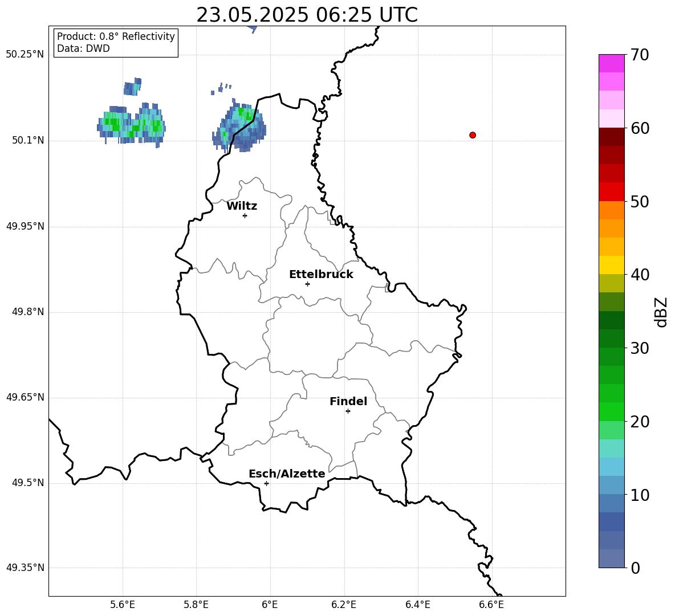The width and height of the screenshot is (675, 616).
Task: Click the 40 tick on the colorbar
Action: pos(640,275)
